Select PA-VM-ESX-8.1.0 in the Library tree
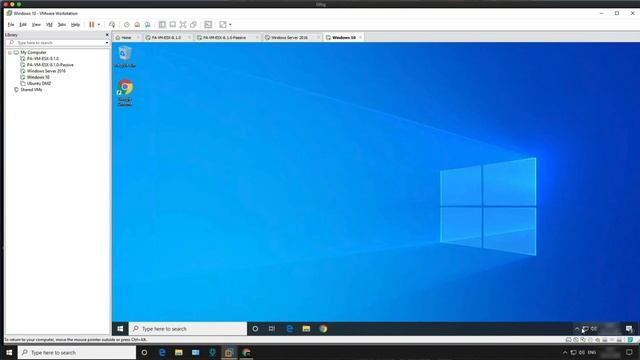 coord(42,59)
